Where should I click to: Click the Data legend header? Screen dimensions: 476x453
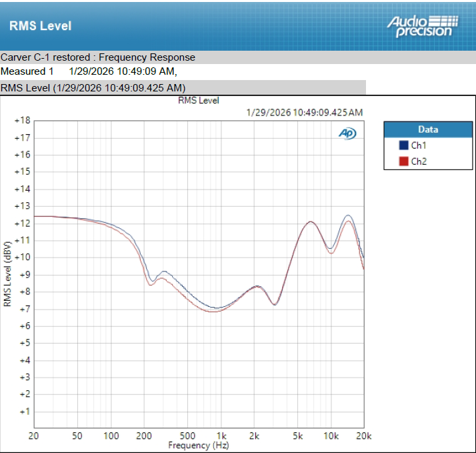coord(428,129)
